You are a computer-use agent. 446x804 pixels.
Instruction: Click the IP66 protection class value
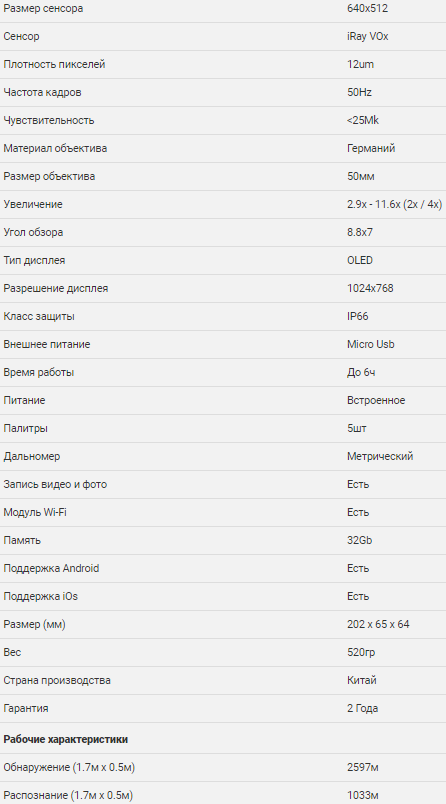(358, 316)
